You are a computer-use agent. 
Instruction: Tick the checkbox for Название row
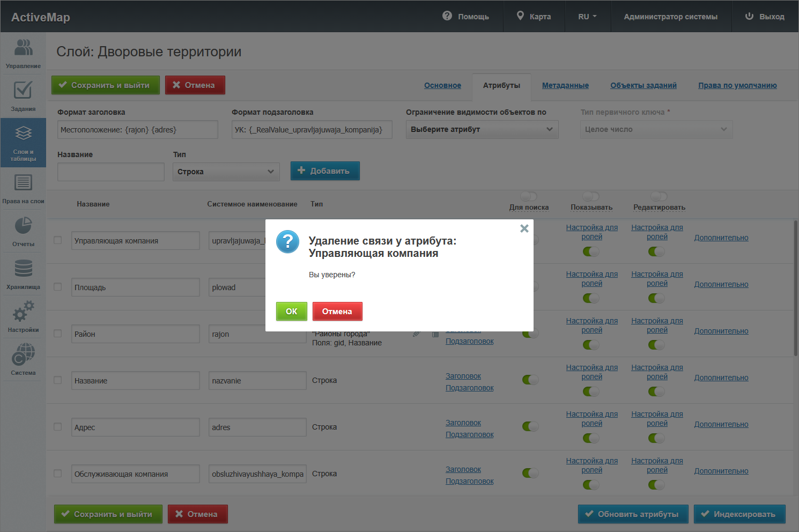58,380
